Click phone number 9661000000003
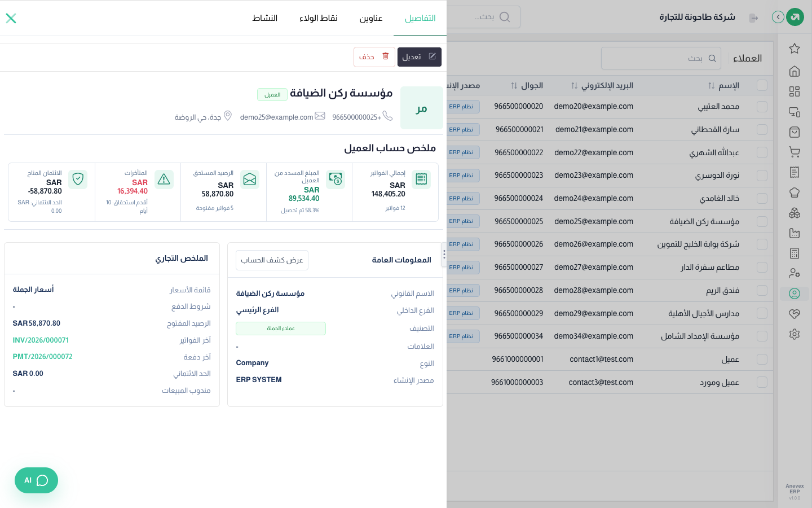Viewport: 812px width, 508px height. (x=517, y=382)
